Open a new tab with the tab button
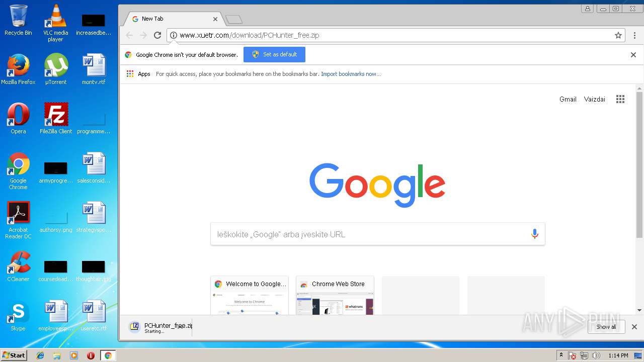This screenshot has height=362, width=644. pyautogui.click(x=234, y=20)
